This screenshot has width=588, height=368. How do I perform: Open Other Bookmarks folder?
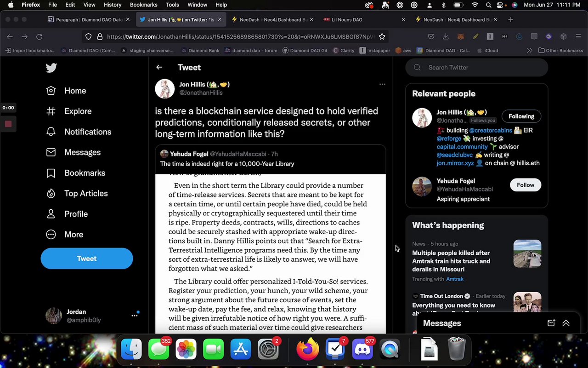coord(560,51)
